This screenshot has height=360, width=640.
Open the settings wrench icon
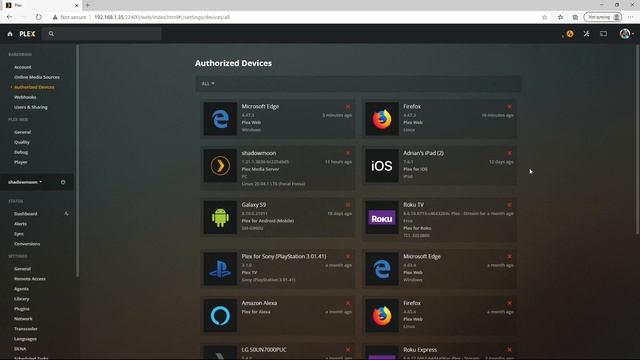[x=587, y=34]
